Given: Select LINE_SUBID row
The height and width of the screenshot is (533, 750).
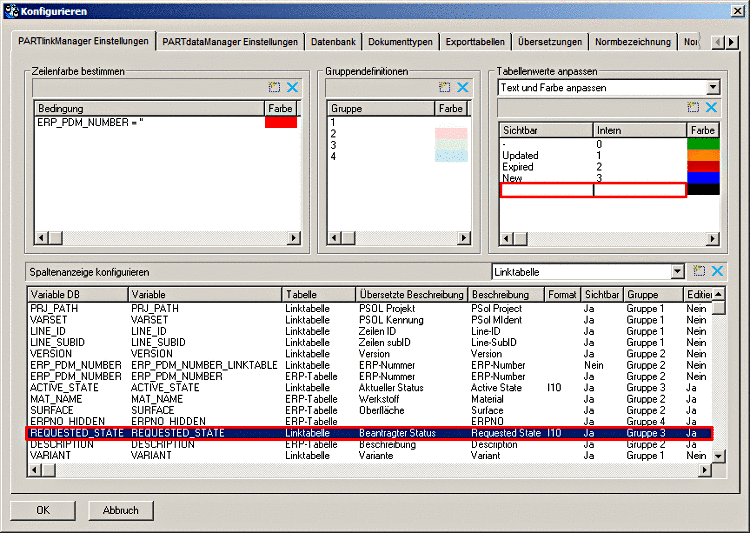Looking at the screenshot, I should click(370, 343).
